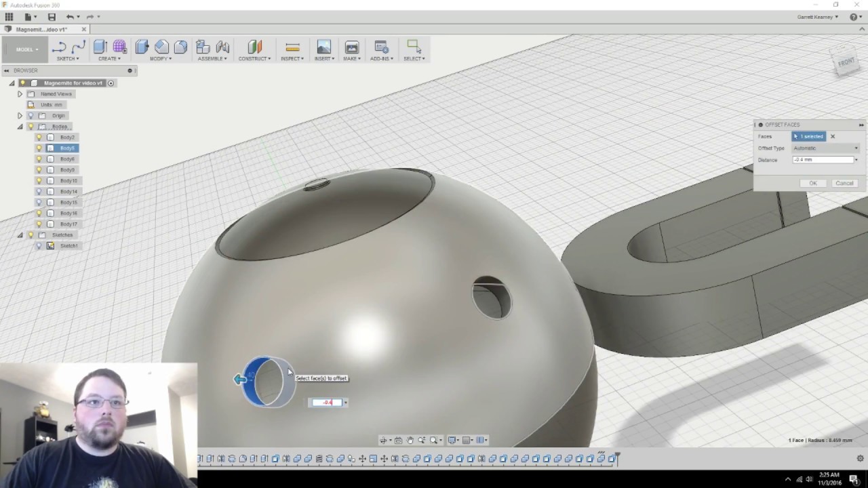This screenshot has height=488, width=868.
Task: Toggle visibility bulb for Origin folder
Action: pyautogui.click(x=31, y=116)
